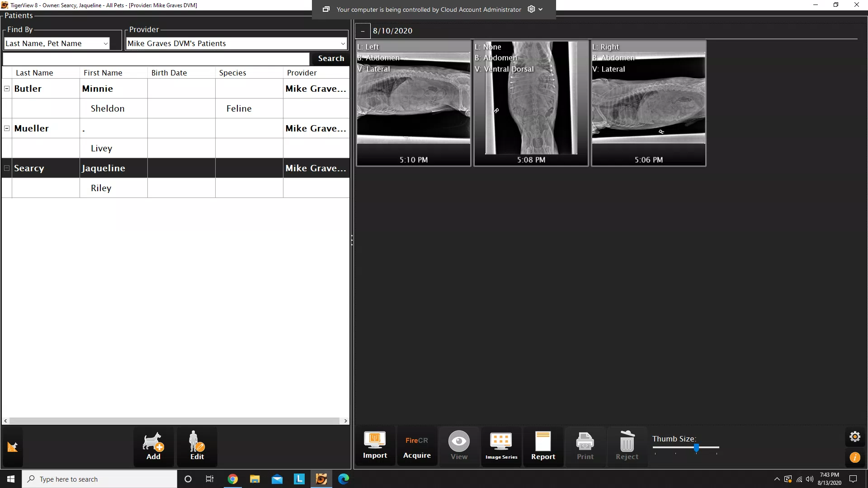Open the Provider patients dropdown

tap(343, 43)
